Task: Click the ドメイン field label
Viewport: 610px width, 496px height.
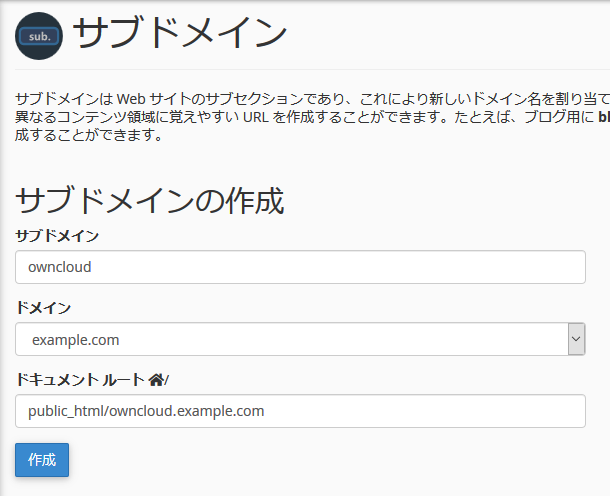Action: click(x=43, y=308)
